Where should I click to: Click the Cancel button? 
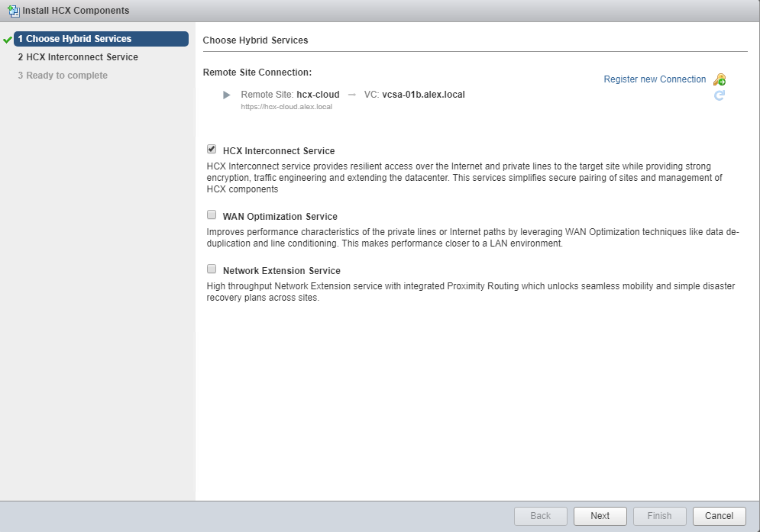coord(720,516)
